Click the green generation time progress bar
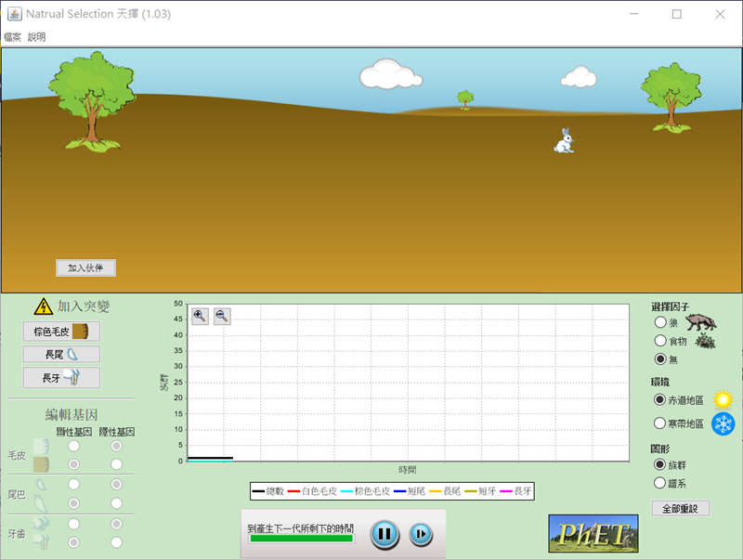 pyautogui.click(x=300, y=539)
